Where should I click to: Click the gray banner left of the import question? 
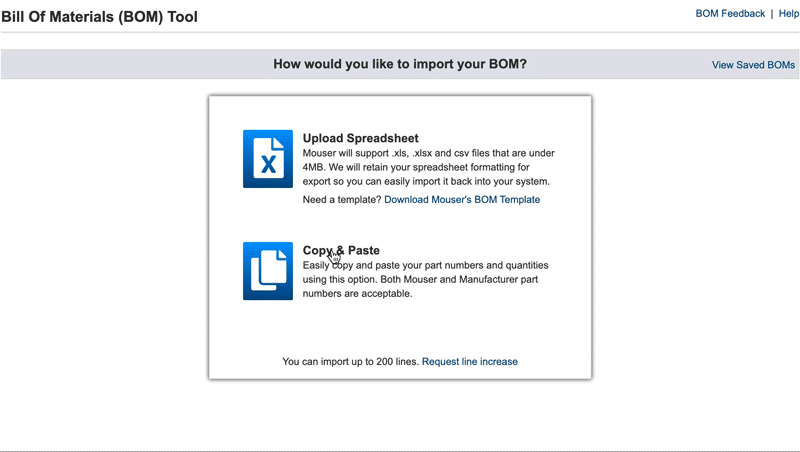(x=130, y=64)
